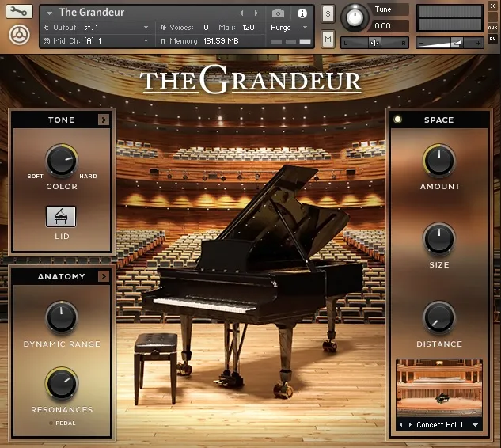Click the Memory chip icon
Screen dimensions: 501x448
tap(163, 41)
